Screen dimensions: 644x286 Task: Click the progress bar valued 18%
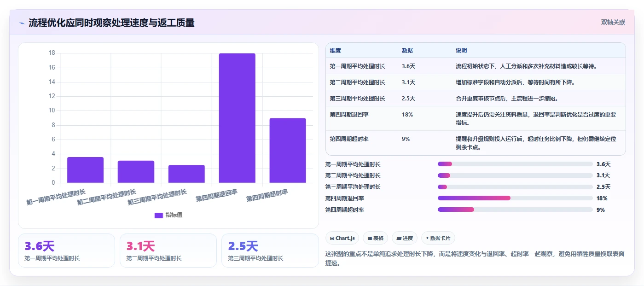[x=515, y=198]
